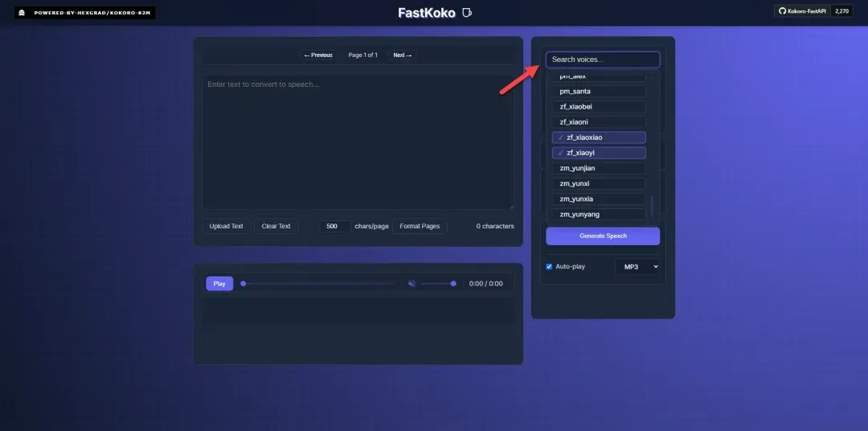Select the zm_yunxi voice

point(599,183)
